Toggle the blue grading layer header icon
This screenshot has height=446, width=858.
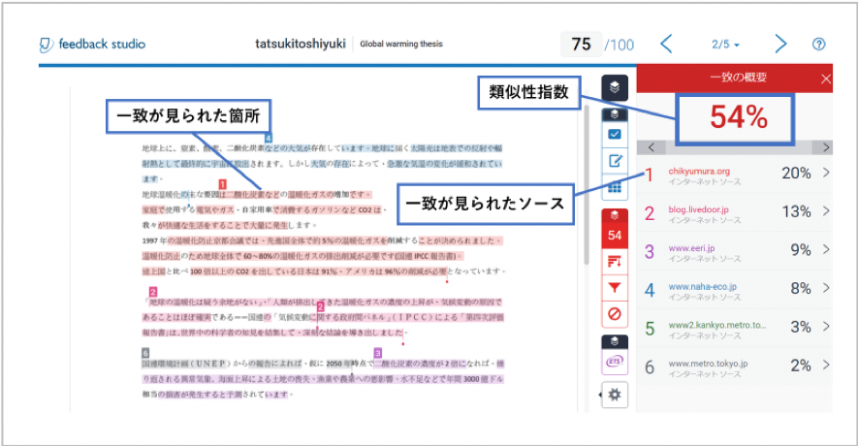614,114
